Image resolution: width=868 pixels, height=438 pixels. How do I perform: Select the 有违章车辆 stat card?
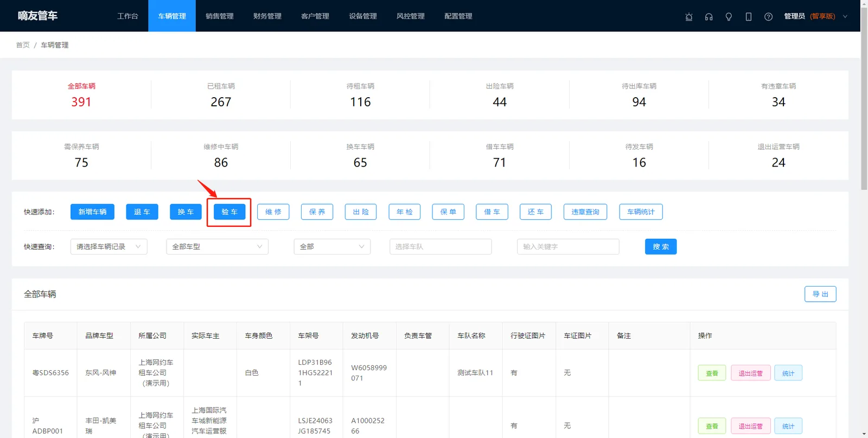pos(778,96)
